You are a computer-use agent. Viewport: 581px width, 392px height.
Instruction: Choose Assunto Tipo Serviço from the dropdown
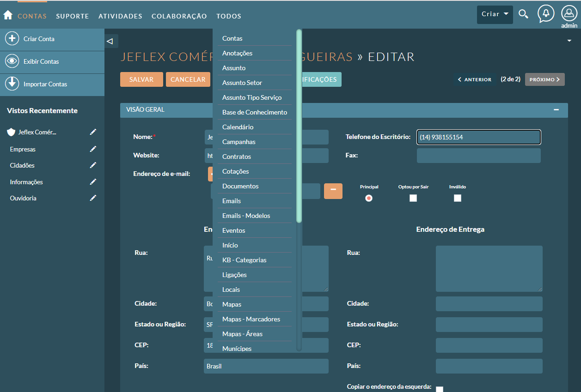click(255, 97)
